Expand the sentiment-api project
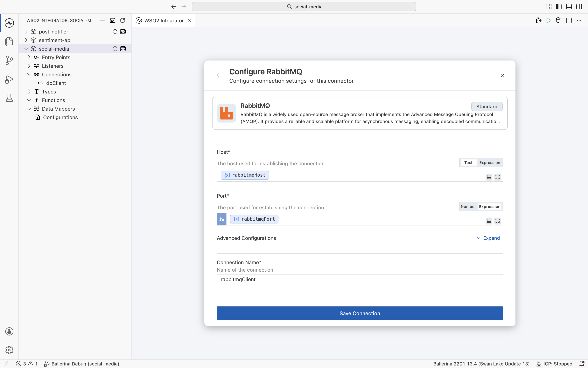This screenshot has width=588, height=368. pyautogui.click(x=26, y=40)
